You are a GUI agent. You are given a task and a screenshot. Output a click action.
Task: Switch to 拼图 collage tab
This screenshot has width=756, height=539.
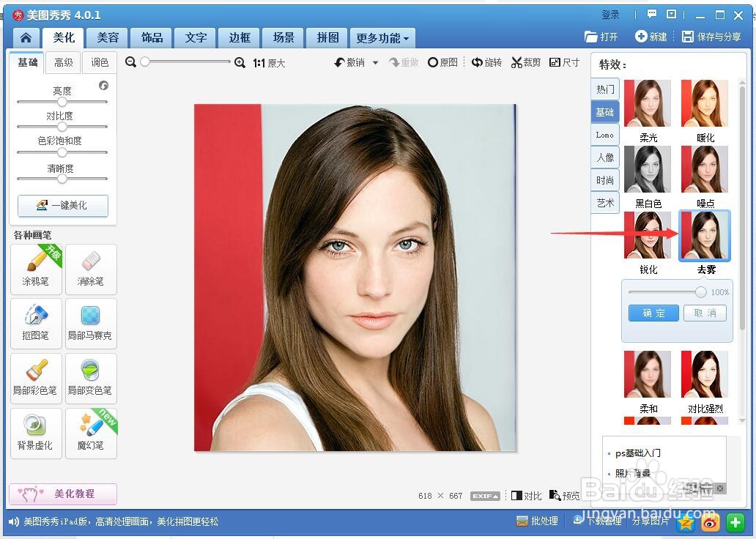[x=327, y=37]
